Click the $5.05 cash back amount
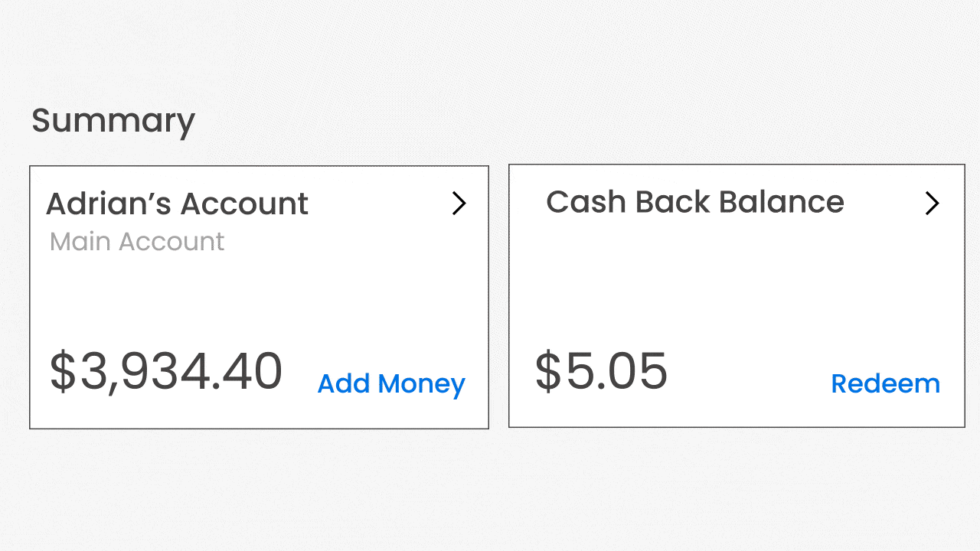980x551 pixels. 601,370
